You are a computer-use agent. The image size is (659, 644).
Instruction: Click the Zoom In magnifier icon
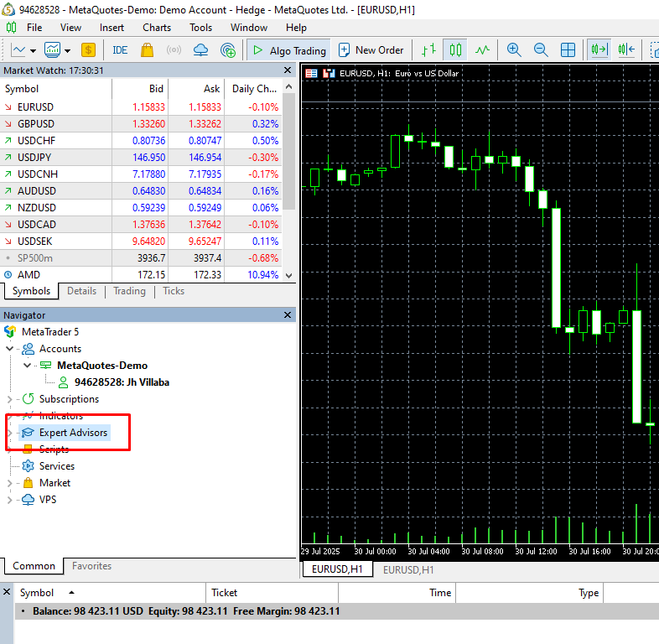514,49
